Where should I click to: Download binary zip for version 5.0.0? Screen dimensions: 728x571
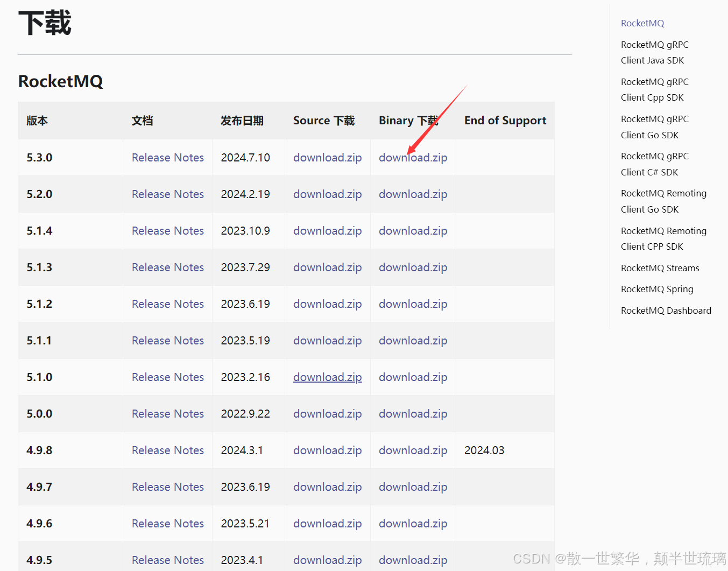coord(413,414)
